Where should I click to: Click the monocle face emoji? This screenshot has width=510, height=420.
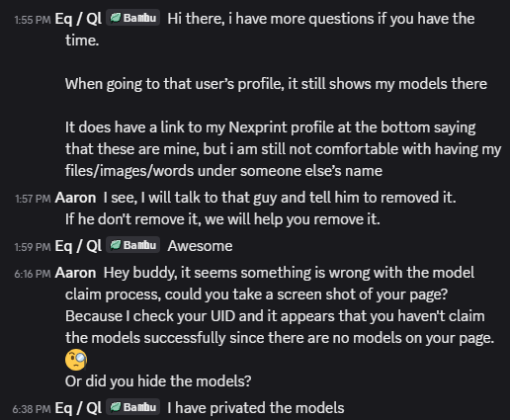point(76,360)
